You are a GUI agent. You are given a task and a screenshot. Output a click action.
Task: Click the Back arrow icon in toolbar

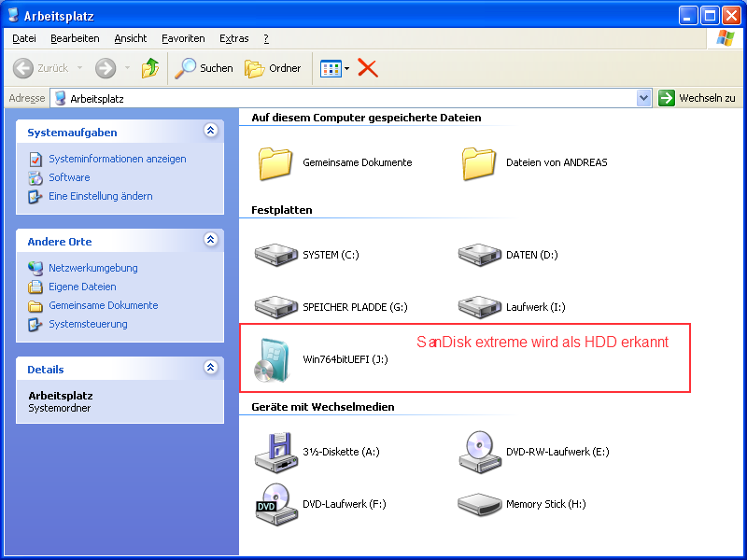(22, 68)
